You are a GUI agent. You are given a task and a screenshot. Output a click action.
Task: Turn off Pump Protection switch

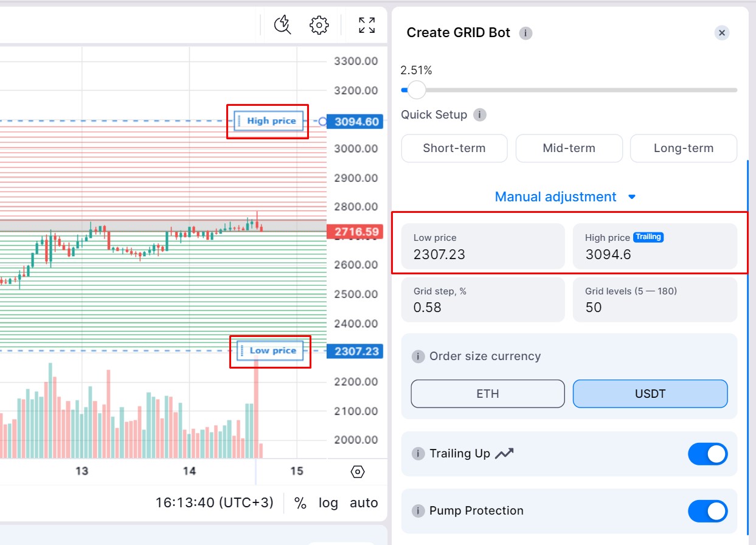pyautogui.click(x=707, y=511)
